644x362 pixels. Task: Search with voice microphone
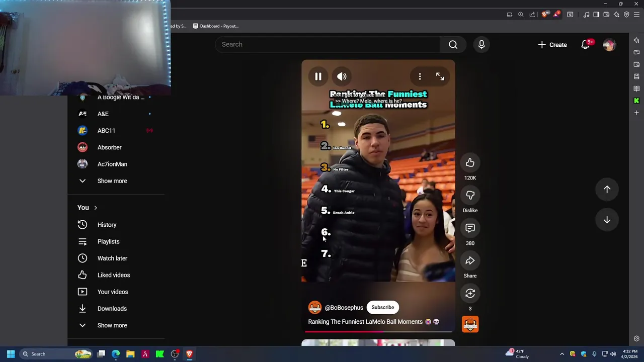(481, 45)
